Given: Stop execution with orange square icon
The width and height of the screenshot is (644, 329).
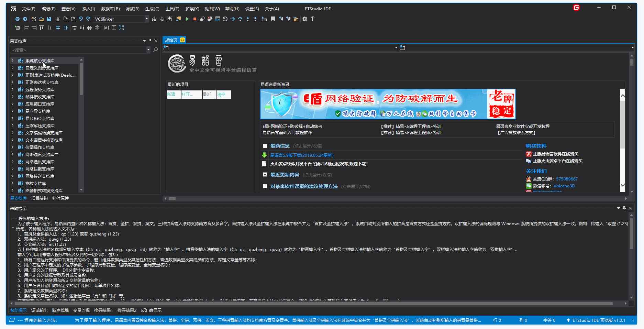Looking at the screenshot, I should (195, 19).
